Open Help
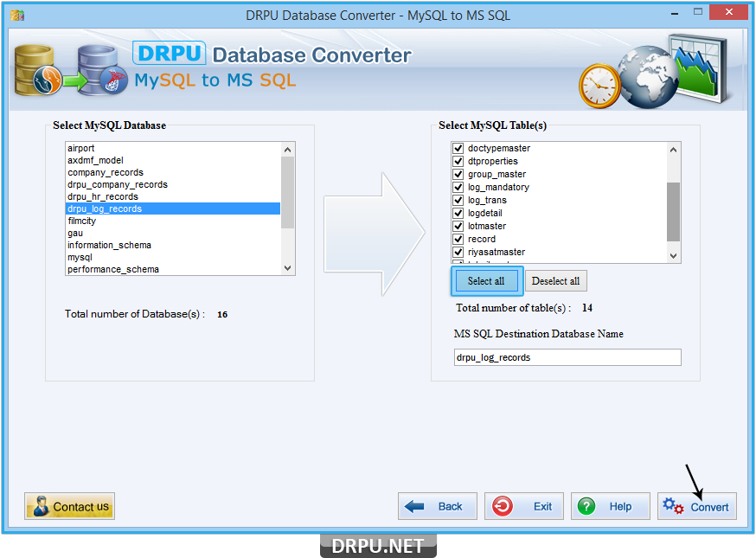 [611, 506]
